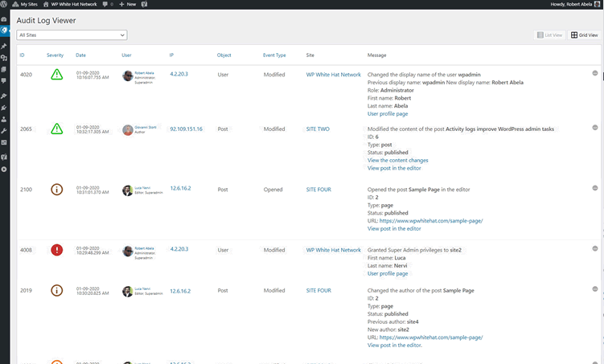Screen dimensions: 604x364
Task: Click the View the content changes link
Action: 397,160
